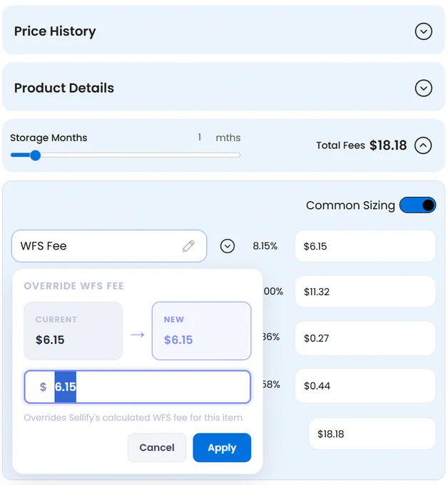448x485 pixels.
Task: Click the pencil edit icon on WFS Fee
Action: point(188,246)
